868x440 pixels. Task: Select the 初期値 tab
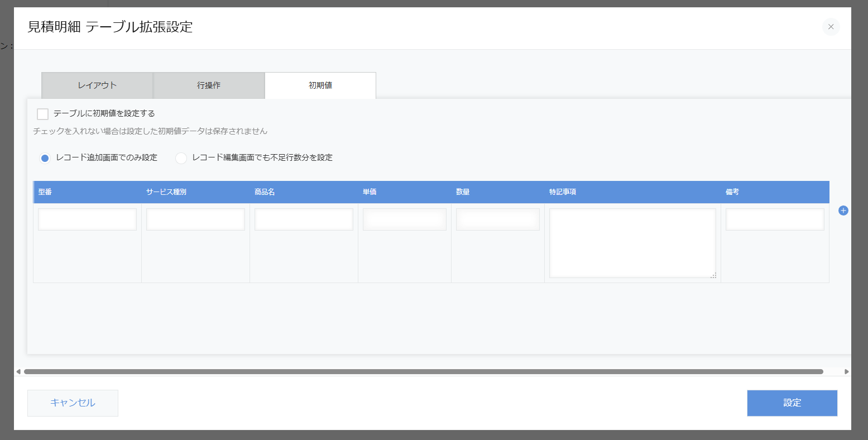[320, 85]
